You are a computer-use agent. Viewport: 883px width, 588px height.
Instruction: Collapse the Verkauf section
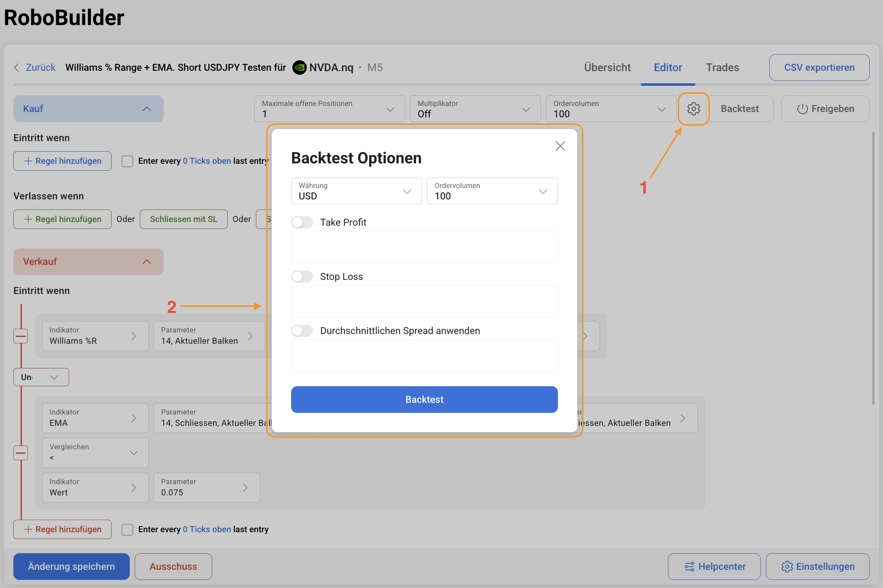(147, 262)
